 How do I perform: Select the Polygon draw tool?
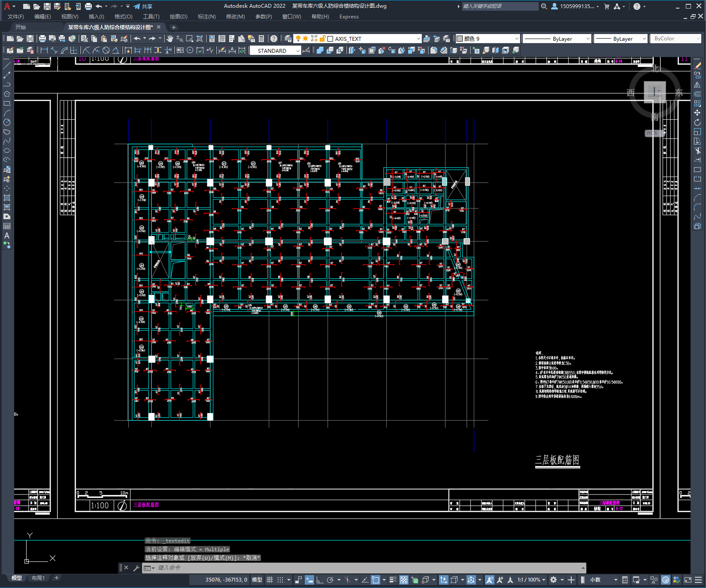[x=7, y=94]
